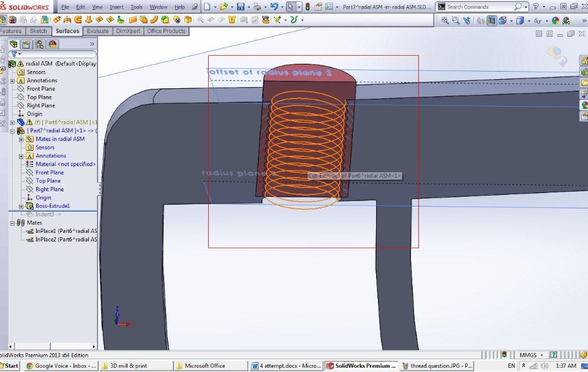Screen dimensions: 588x372
Task: Click the Zoom to Fit magnifier icon
Action: click(445, 20)
